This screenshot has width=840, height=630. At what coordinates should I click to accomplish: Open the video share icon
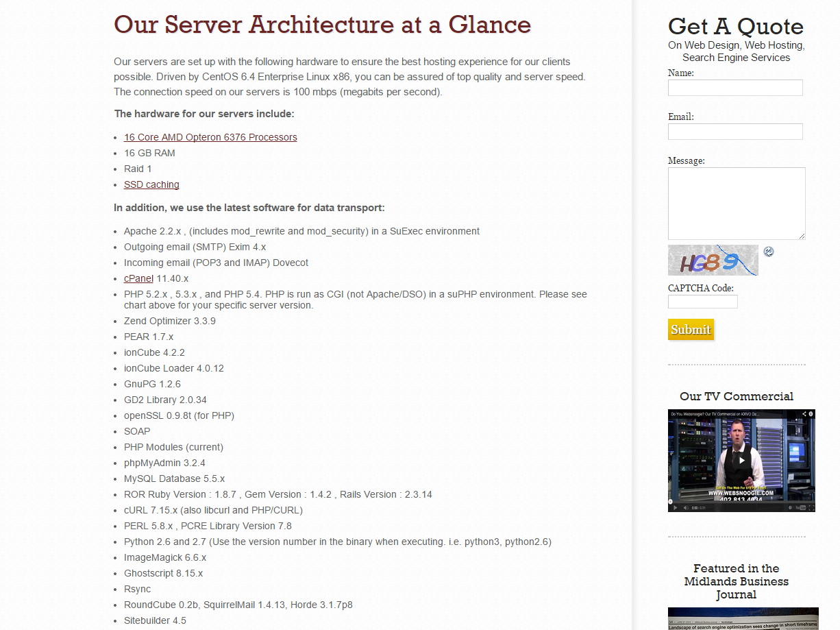[804, 414]
